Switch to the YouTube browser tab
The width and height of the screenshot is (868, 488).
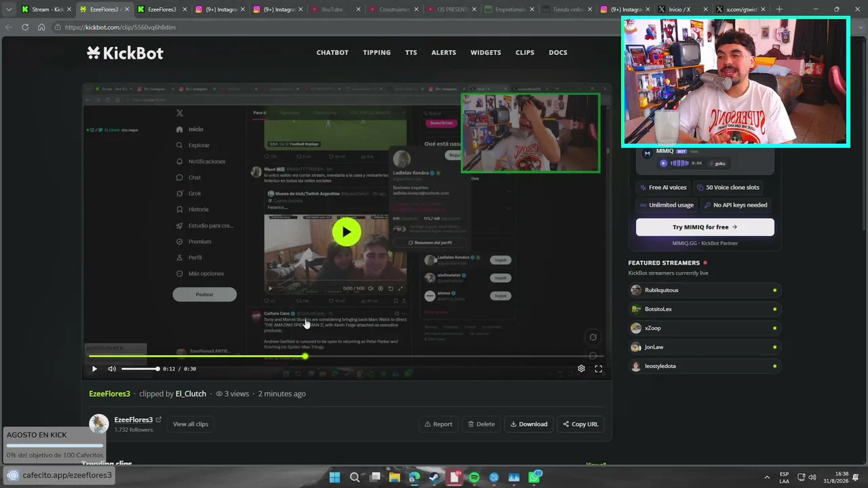click(x=336, y=9)
